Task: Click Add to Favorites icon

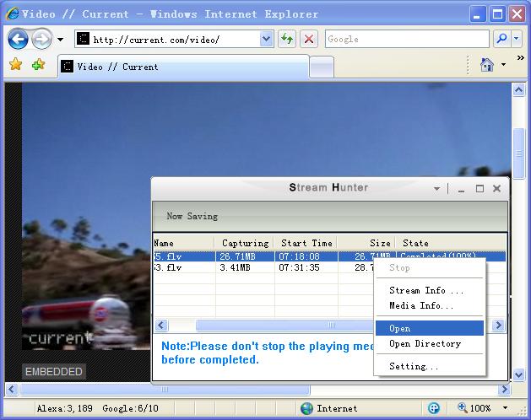Action: [x=38, y=64]
